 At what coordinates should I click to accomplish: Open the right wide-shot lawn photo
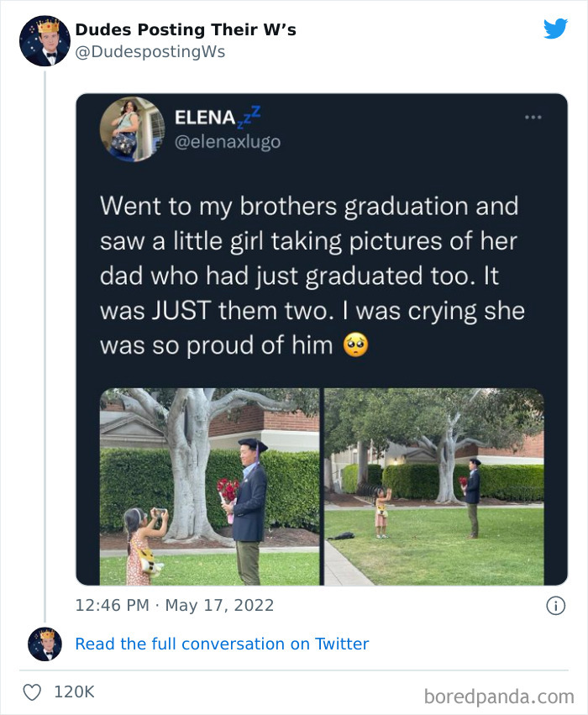(433, 486)
